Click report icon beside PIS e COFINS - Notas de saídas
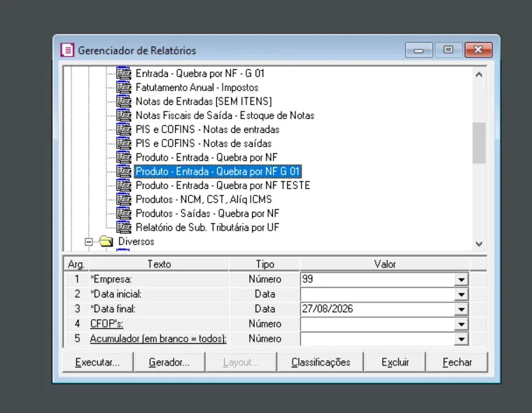532x413 pixels. point(124,143)
